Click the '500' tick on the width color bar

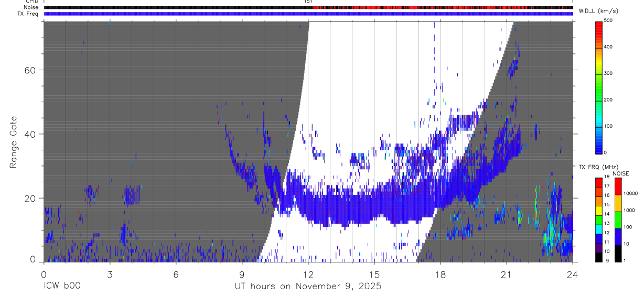608,20
